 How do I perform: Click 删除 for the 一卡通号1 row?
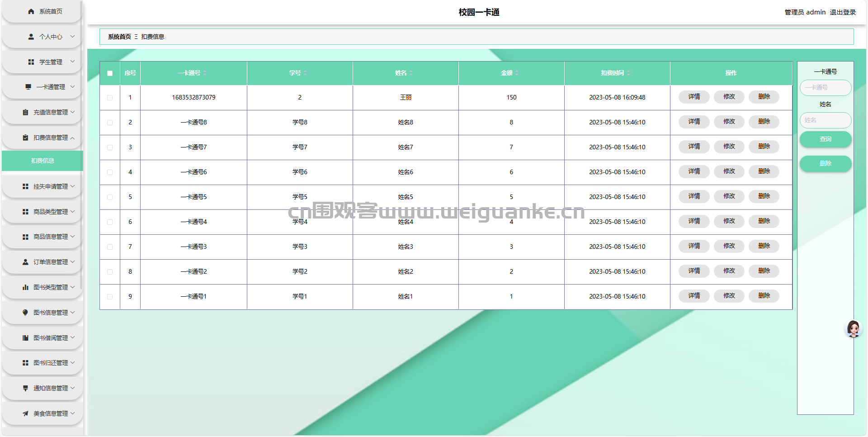764,296
